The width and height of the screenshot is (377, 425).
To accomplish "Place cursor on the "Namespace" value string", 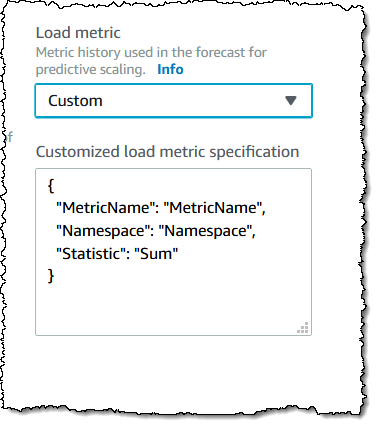I will [x=206, y=231].
